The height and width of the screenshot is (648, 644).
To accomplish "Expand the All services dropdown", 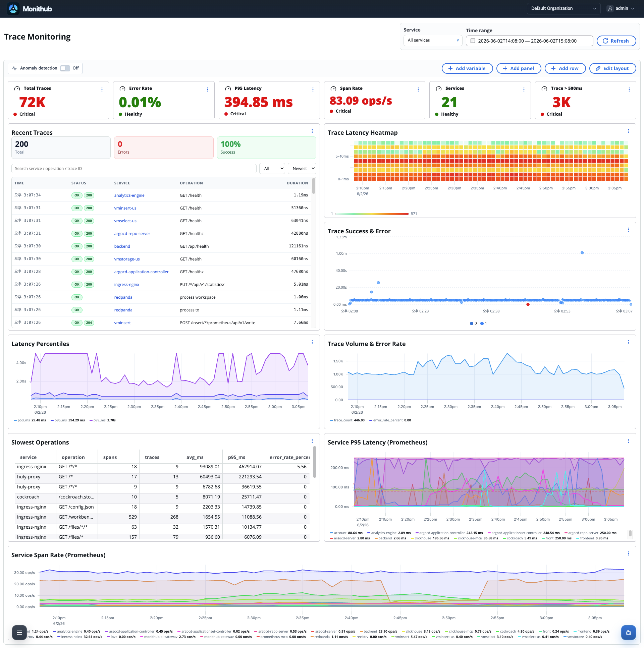I will point(433,41).
